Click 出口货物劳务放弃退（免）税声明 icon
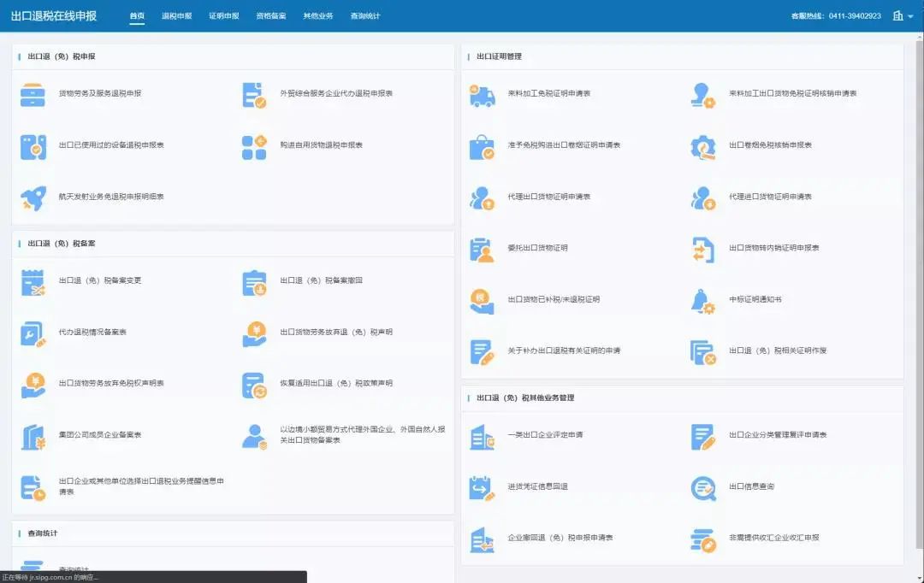 click(x=254, y=334)
